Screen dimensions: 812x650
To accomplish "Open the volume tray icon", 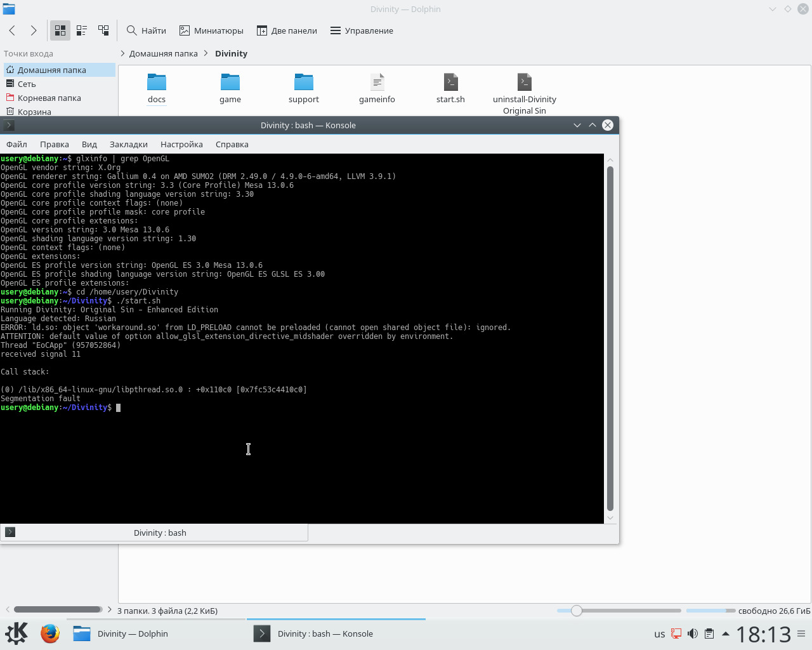I will pos(693,633).
